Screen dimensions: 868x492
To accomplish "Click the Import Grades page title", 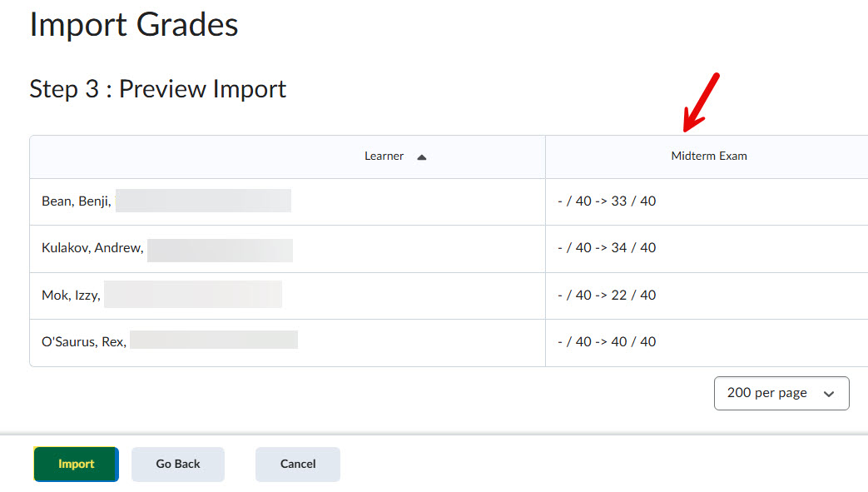I will point(133,24).
